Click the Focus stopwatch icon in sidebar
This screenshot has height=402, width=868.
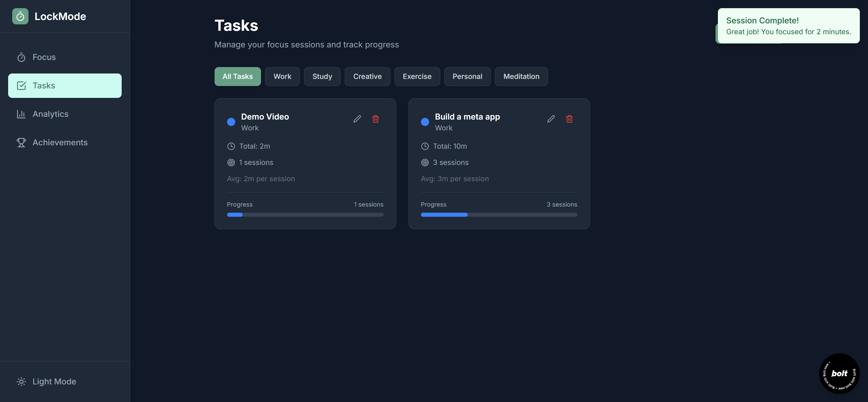pos(21,57)
